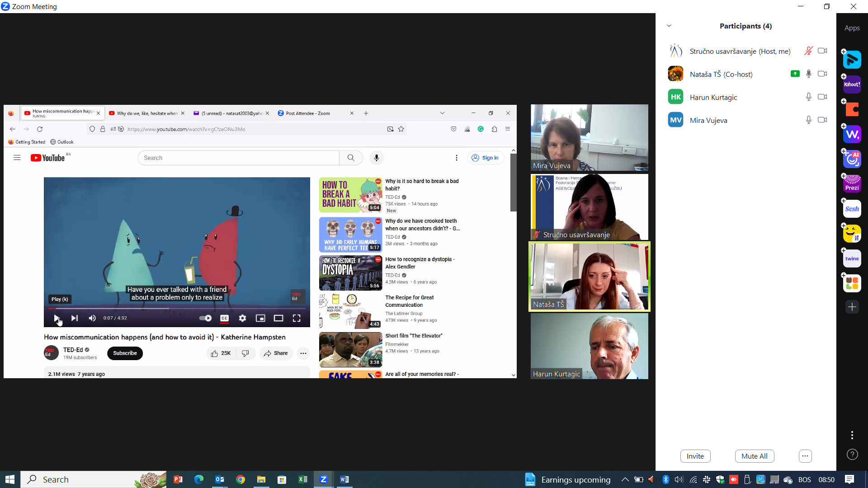Toggle closed captions in YouTube player

(224, 318)
